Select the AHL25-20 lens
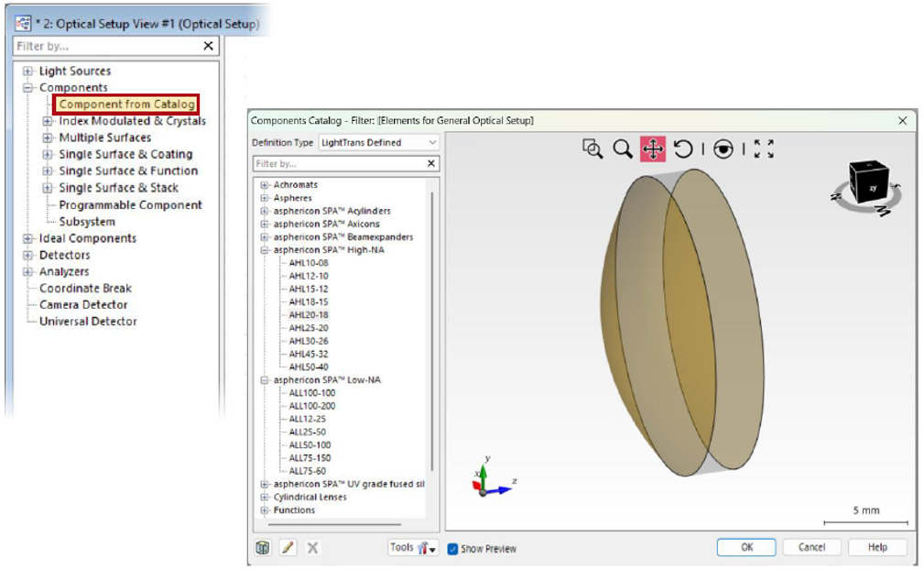Screen dimensions: 924x570 pos(309,328)
